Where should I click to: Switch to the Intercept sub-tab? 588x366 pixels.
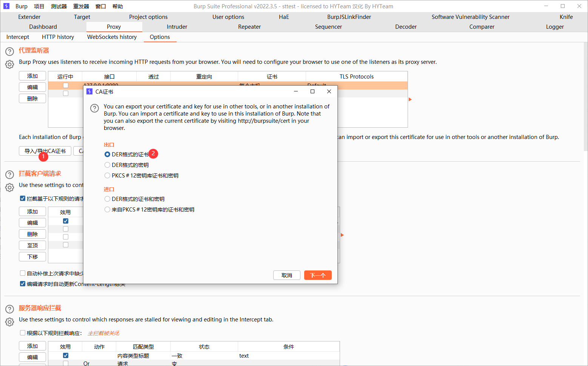pos(18,37)
